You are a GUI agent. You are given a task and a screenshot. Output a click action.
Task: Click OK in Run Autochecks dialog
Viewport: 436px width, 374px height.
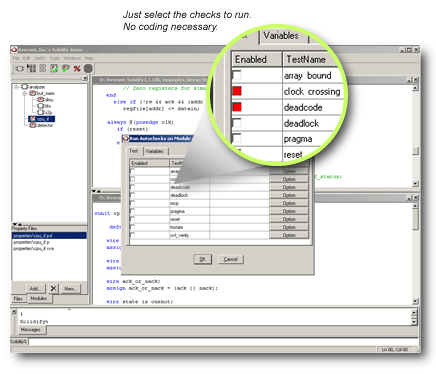pyautogui.click(x=202, y=259)
